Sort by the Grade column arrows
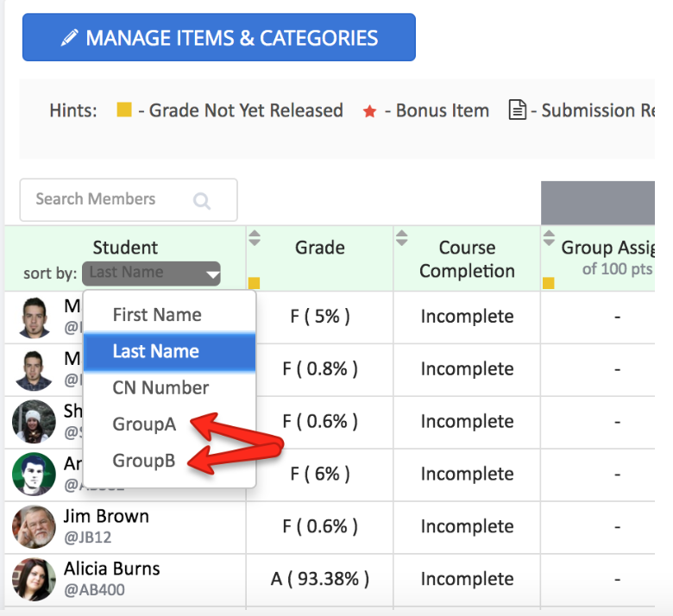The height and width of the screenshot is (616, 673). point(255,238)
